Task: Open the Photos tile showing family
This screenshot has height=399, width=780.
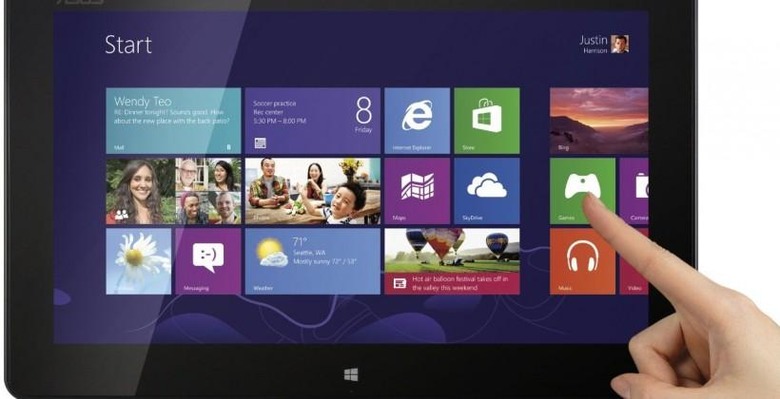Action: [x=312, y=191]
